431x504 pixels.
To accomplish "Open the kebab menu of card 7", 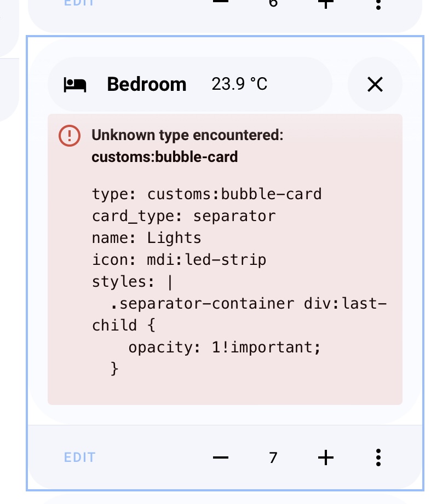I will pyautogui.click(x=378, y=457).
